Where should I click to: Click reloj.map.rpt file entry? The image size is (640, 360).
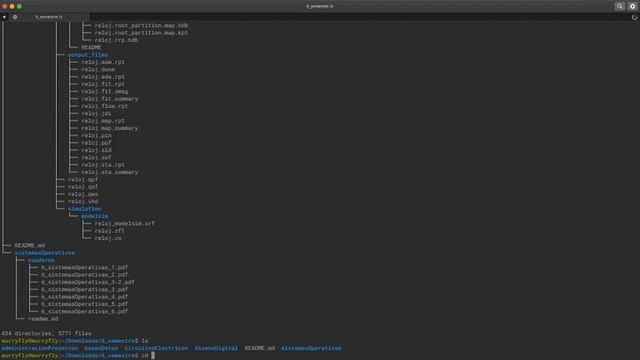point(103,121)
